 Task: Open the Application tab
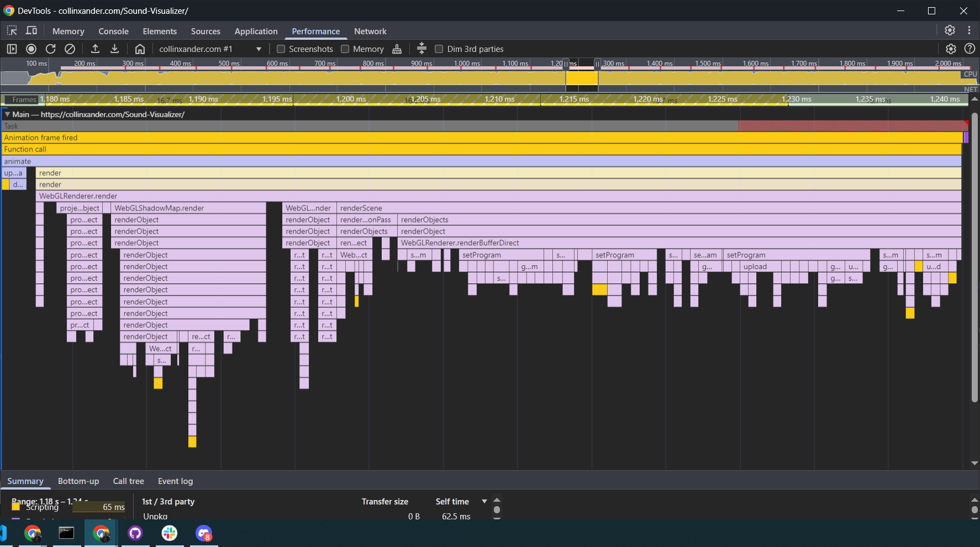pyautogui.click(x=256, y=31)
